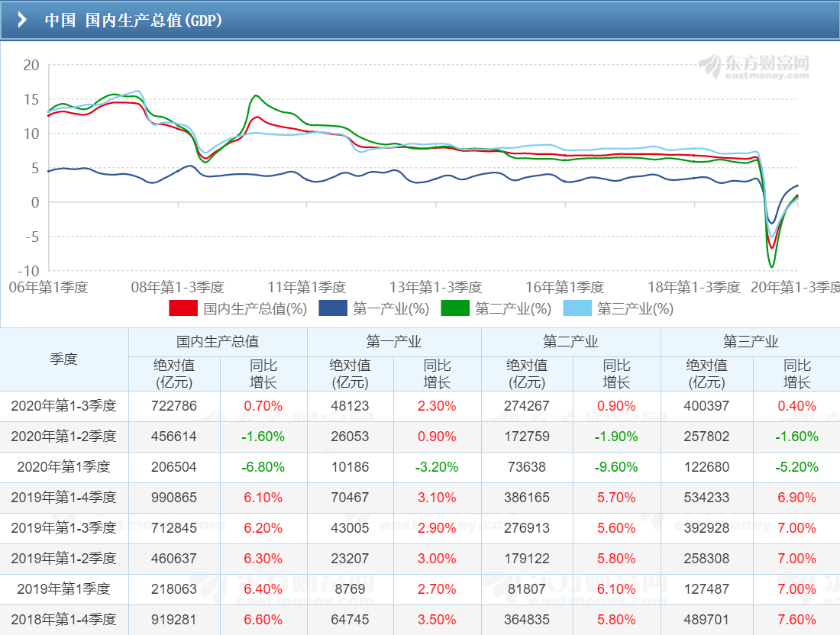
Task: Click the -6.80% GDP growth cell
Action: (263, 467)
